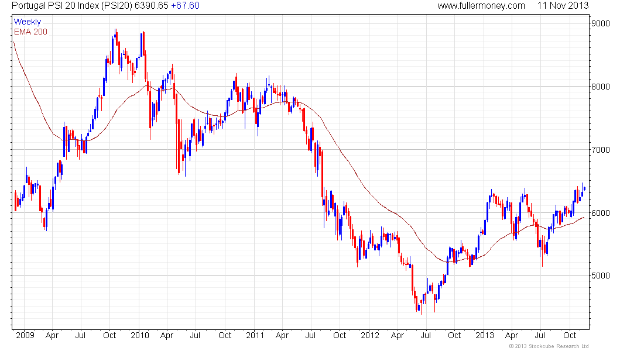
Task: Click the date 11 Nov 2013
Action: point(563,6)
